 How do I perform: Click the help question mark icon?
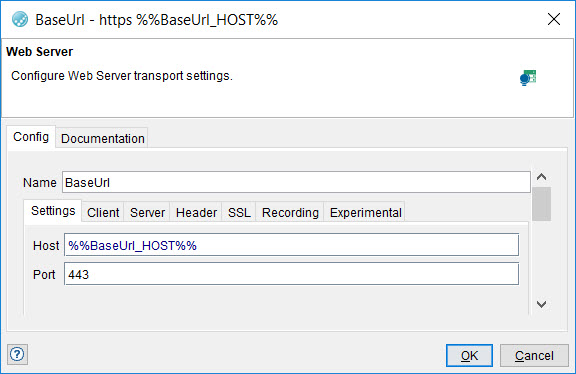coord(17,355)
